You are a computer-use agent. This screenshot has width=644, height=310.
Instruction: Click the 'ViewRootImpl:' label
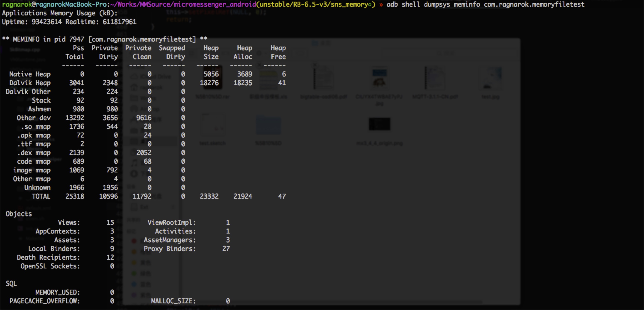pyautogui.click(x=172, y=223)
